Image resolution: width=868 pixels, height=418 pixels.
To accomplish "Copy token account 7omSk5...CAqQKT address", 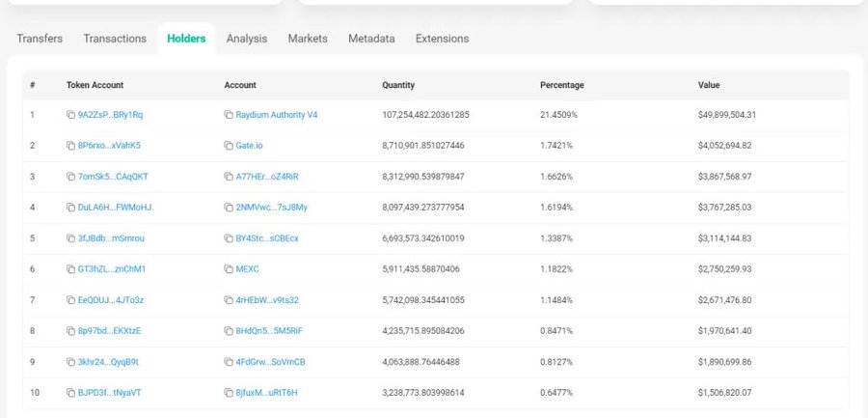I will pos(70,177).
